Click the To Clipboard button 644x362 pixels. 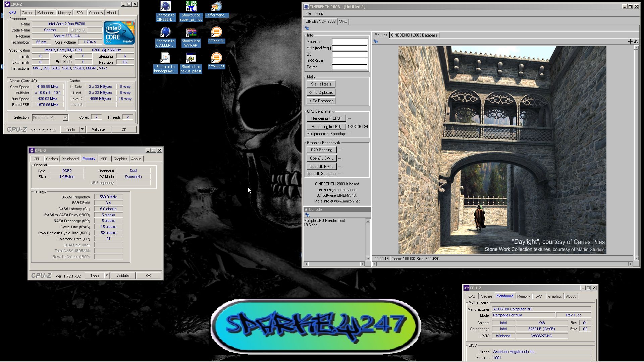[x=321, y=93]
